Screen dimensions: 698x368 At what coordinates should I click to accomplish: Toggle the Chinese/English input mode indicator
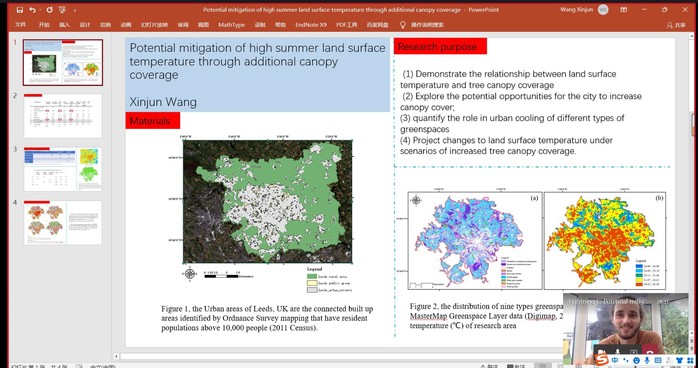[615, 360]
